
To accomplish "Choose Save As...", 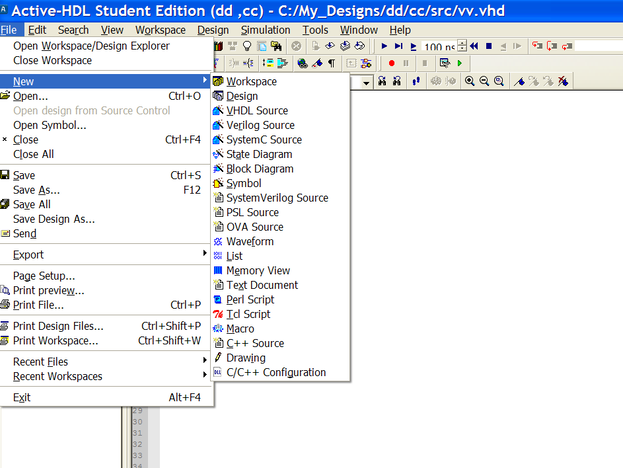I will pyautogui.click(x=105, y=190).
